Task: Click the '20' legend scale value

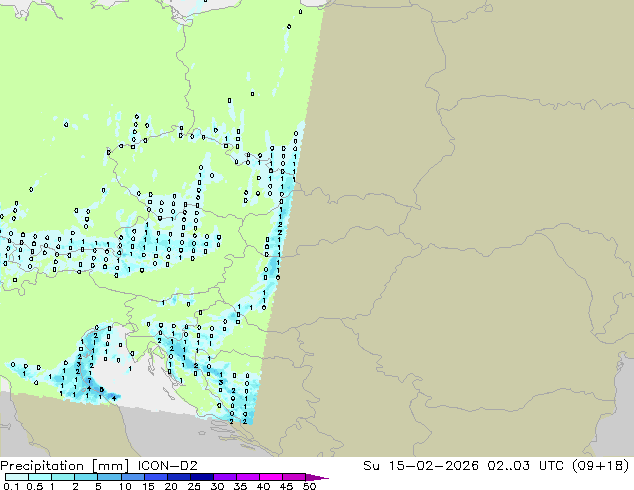Action: (x=171, y=486)
